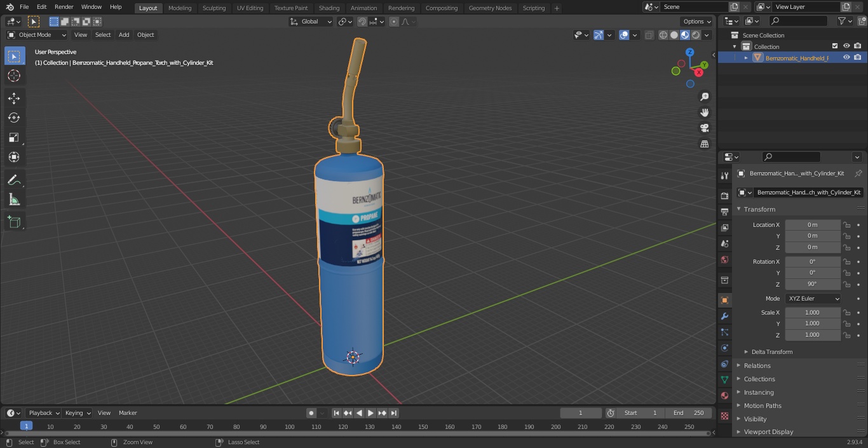
Task: Click the Location X value field
Action: (x=813, y=225)
